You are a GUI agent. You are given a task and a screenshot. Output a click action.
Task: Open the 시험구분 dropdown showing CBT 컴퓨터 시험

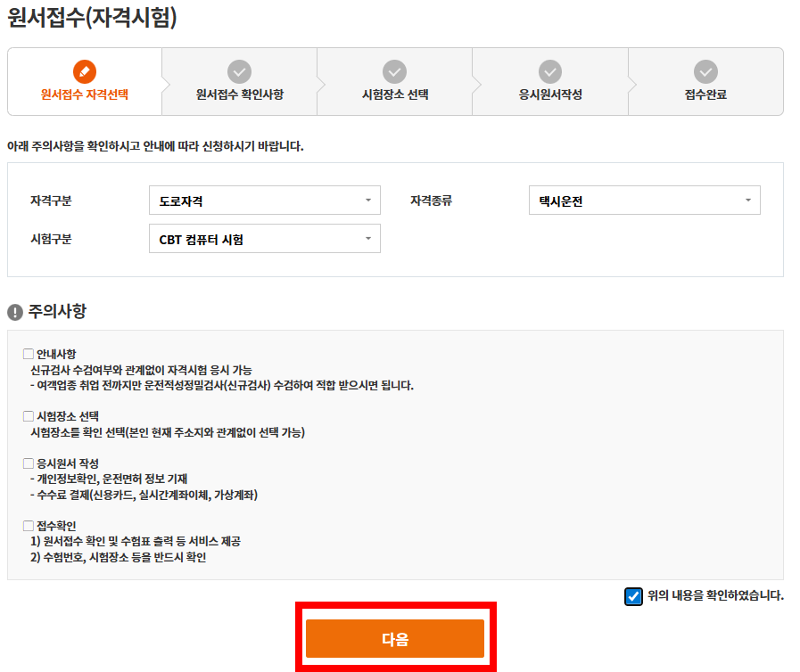(265, 239)
